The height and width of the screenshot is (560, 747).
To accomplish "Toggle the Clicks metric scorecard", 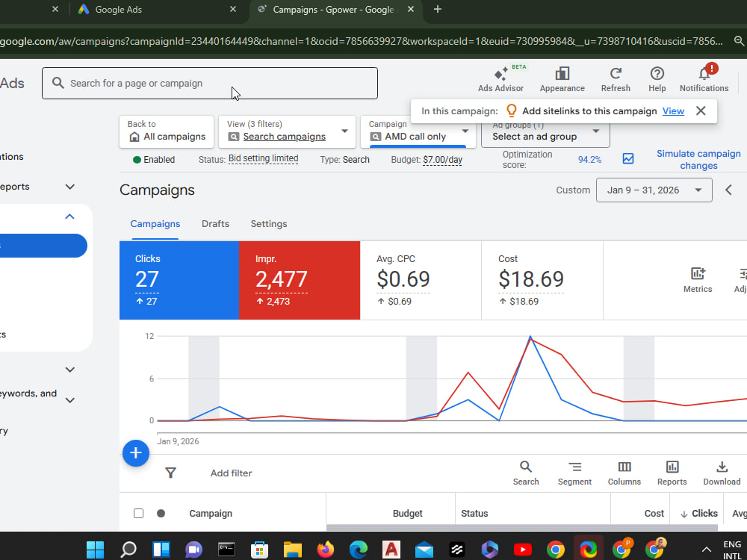I will click(x=179, y=280).
